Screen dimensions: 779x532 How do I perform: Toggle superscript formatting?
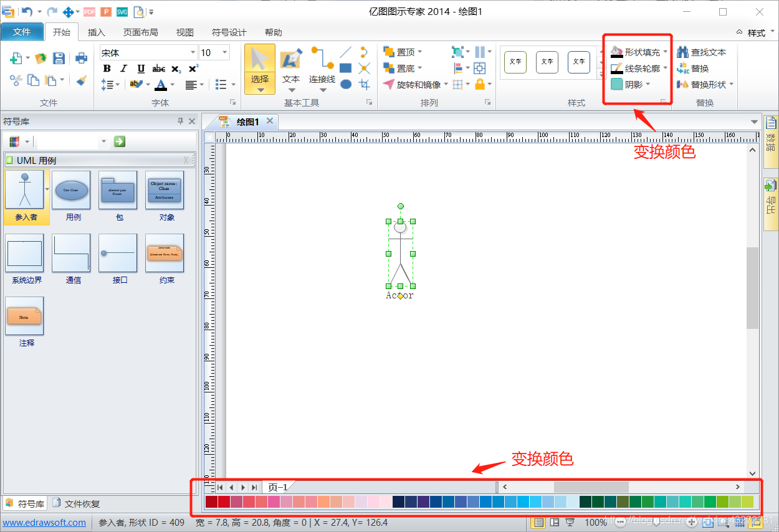[x=193, y=69]
